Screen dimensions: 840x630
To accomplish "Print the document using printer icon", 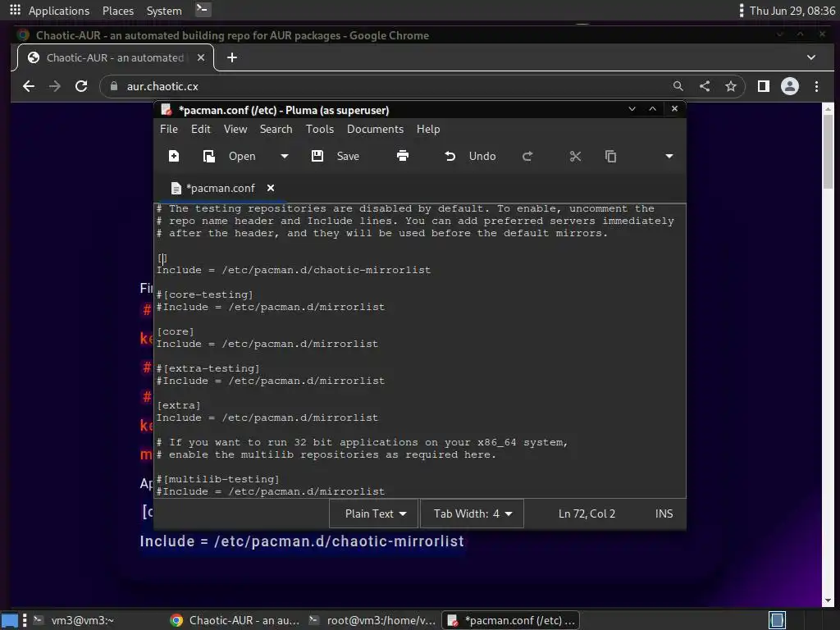I will [403, 156].
